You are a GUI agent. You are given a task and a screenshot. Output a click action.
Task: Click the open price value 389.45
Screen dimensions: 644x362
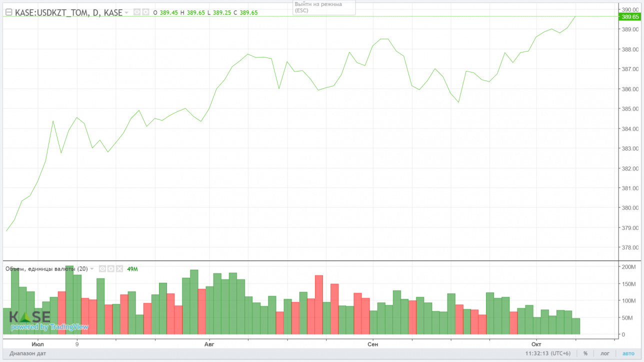169,13
